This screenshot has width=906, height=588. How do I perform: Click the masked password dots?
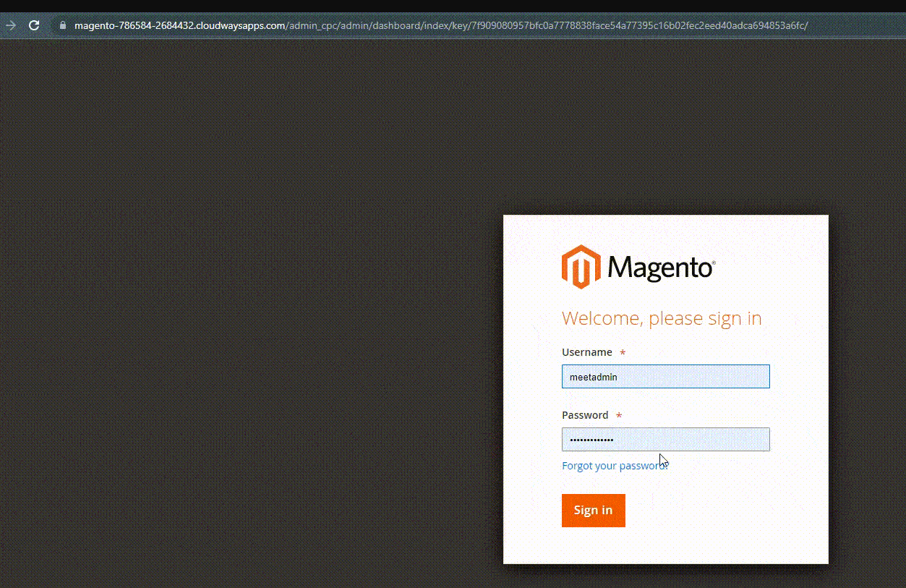coord(591,439)
